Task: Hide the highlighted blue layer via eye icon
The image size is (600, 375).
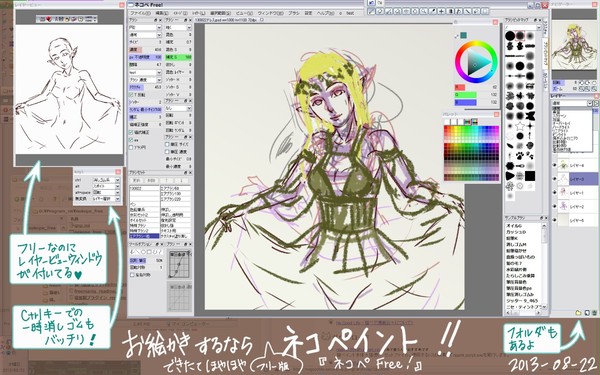Action: (x=554, y=179)
